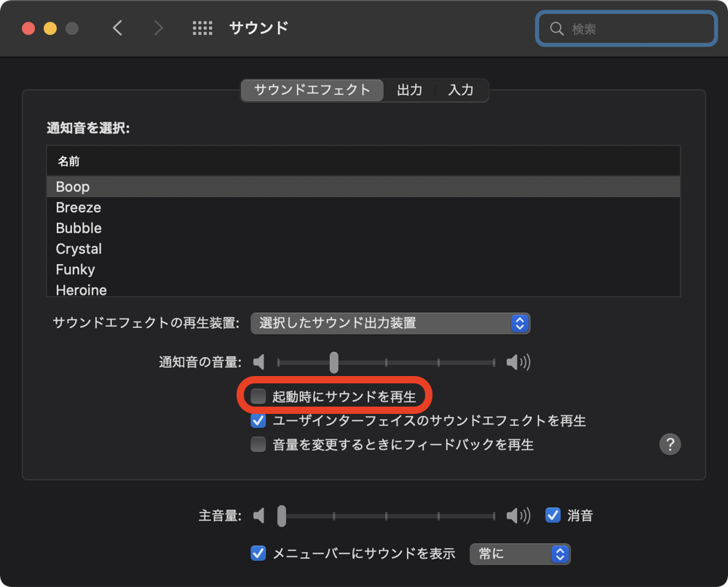Open help with the question mark button

coord(670,444)
